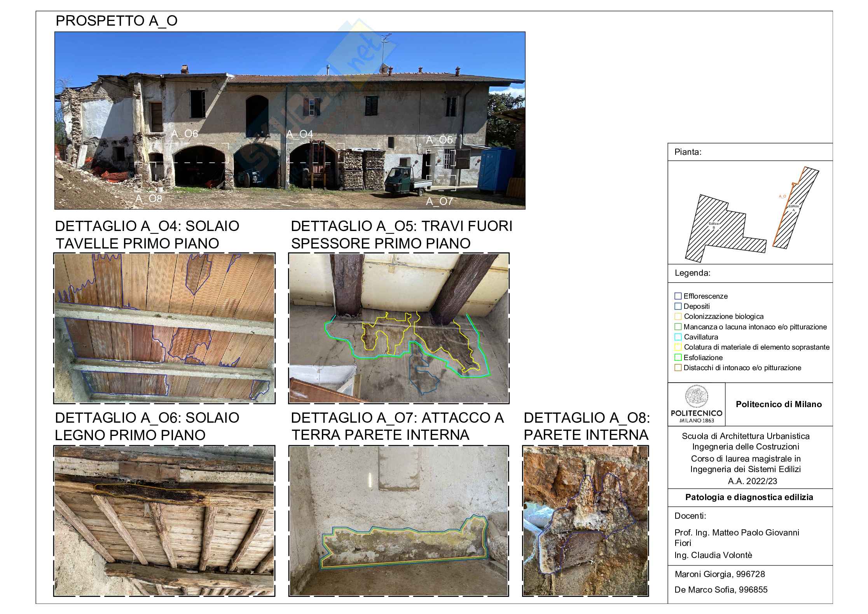Viewport: 868px width, 614px height.
Task: Click the Patologia e diagnostica edilizia heading
Action: pyautogui.click(x=749, y=497)
